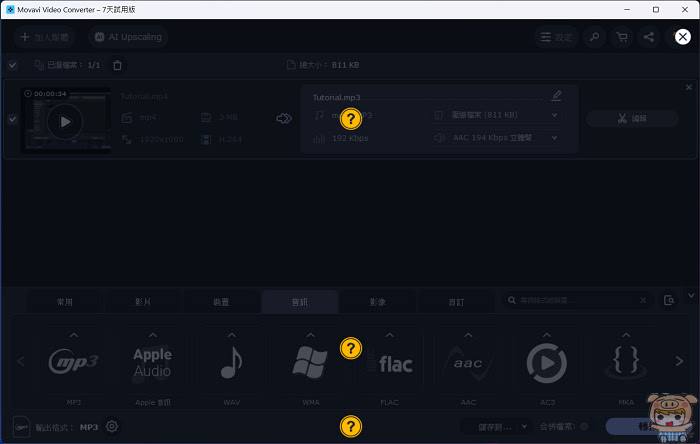
Task: Click the scissors edit button
Action: pyautogui.click(x=632, y=118)
